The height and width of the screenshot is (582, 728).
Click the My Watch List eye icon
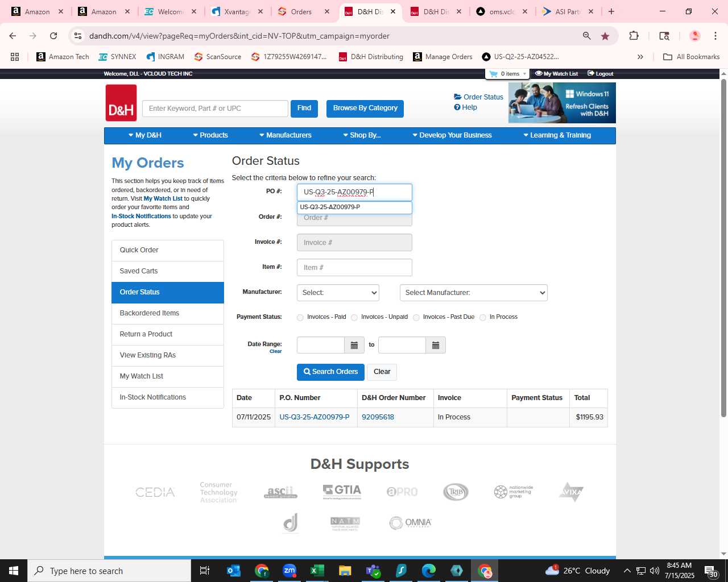[539, 74]
